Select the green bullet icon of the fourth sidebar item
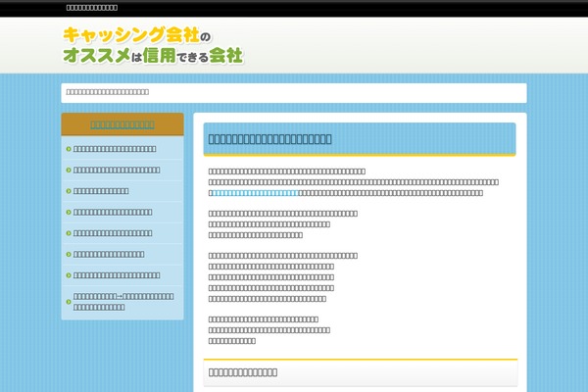 [x=68, y=212]
